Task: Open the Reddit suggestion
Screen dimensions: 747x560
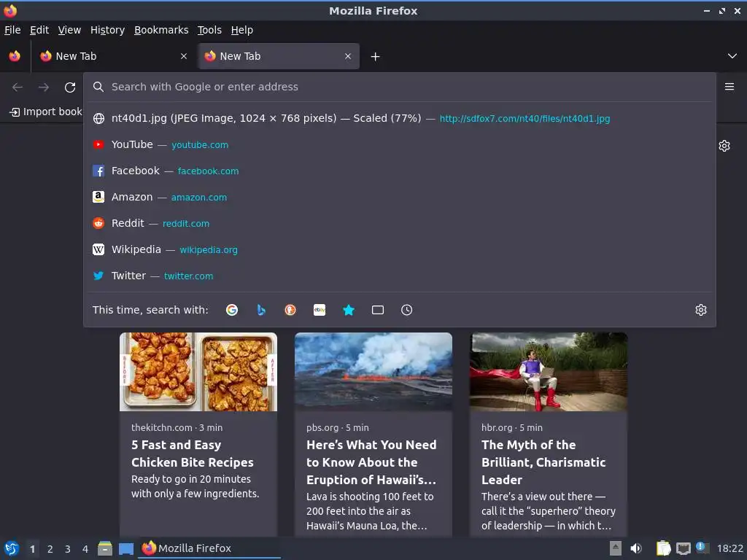Action: pyautogui.click(x=400, y=223)
